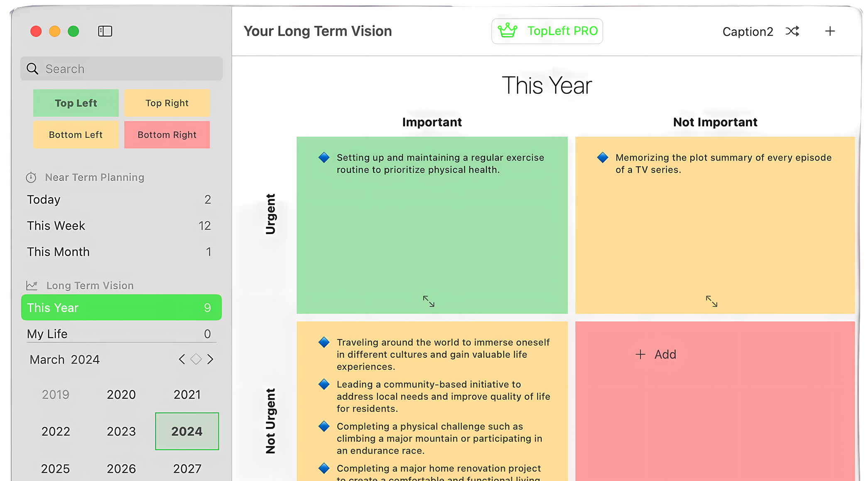
Task: Toggle the Bottom Left quadrant filter
Action: tap(76, 135)
